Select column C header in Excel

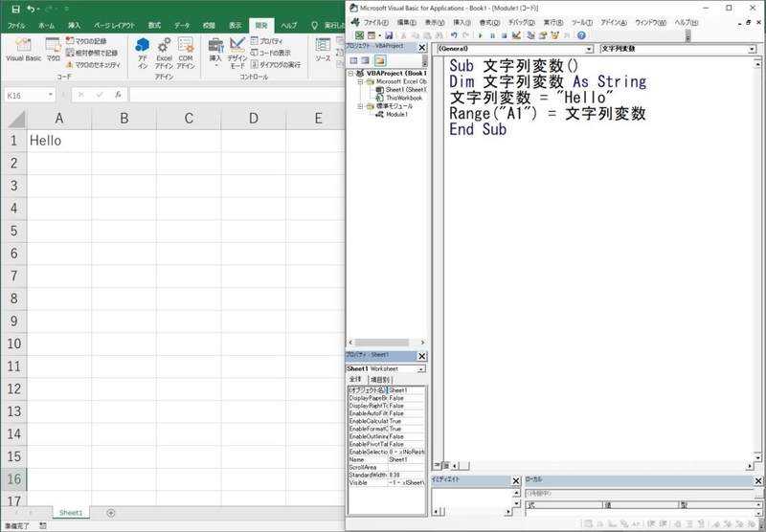[189, 118]
